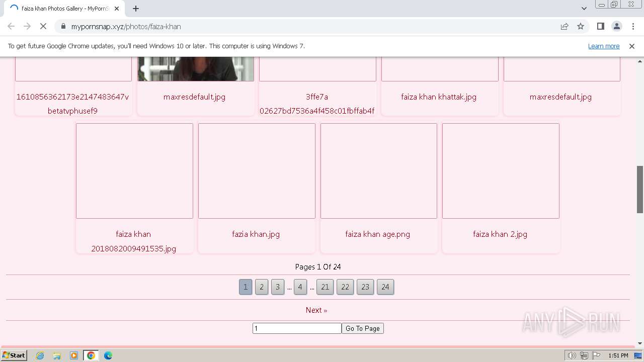Select the faiza khan Photos Gallery tab
This screenshot has width=644, height=362.
[x=64, y=9]
